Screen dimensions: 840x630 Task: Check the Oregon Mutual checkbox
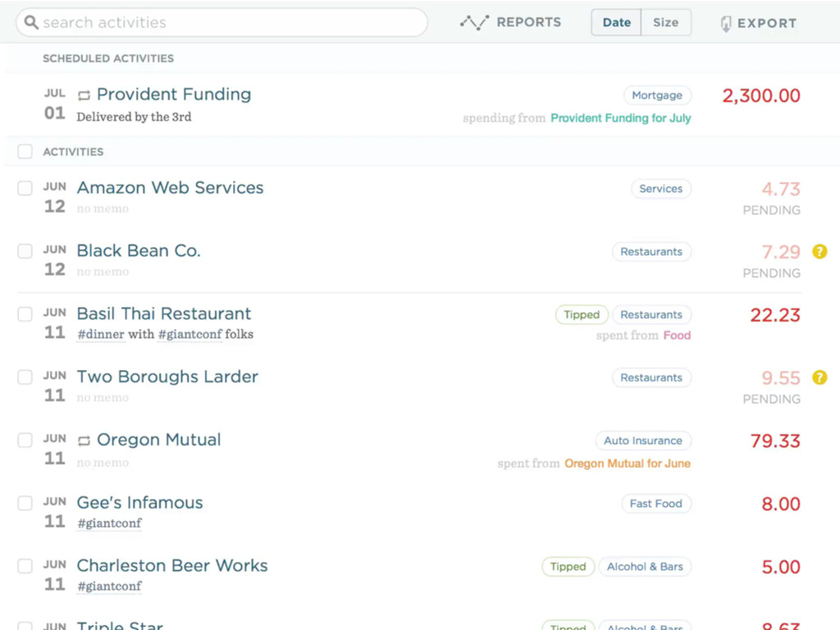pyautogui.click(x=25, y=440)
